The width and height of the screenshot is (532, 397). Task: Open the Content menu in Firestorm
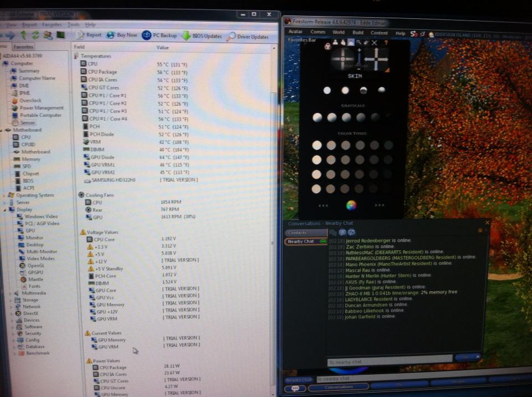(x=379, y=33)
